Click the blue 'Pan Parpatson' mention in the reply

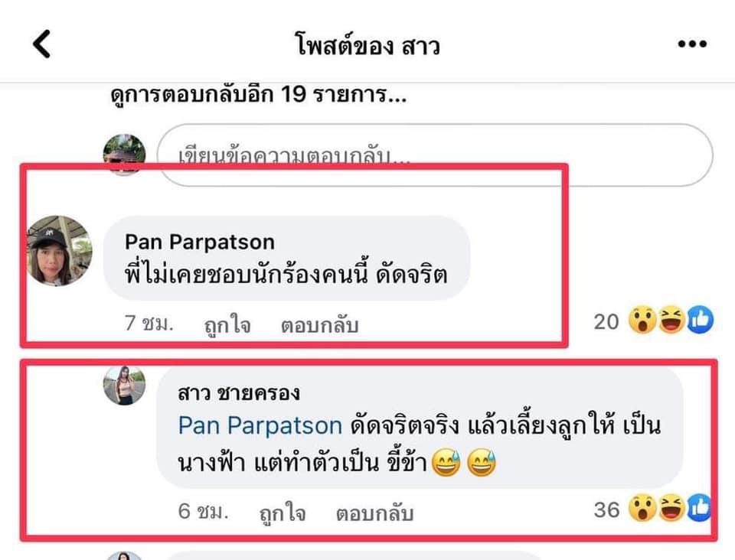(x=260, y=425)
